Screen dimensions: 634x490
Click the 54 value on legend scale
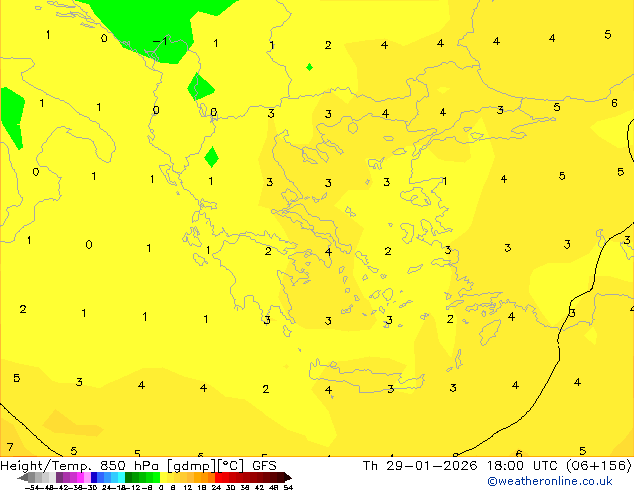tap(288, 487)
